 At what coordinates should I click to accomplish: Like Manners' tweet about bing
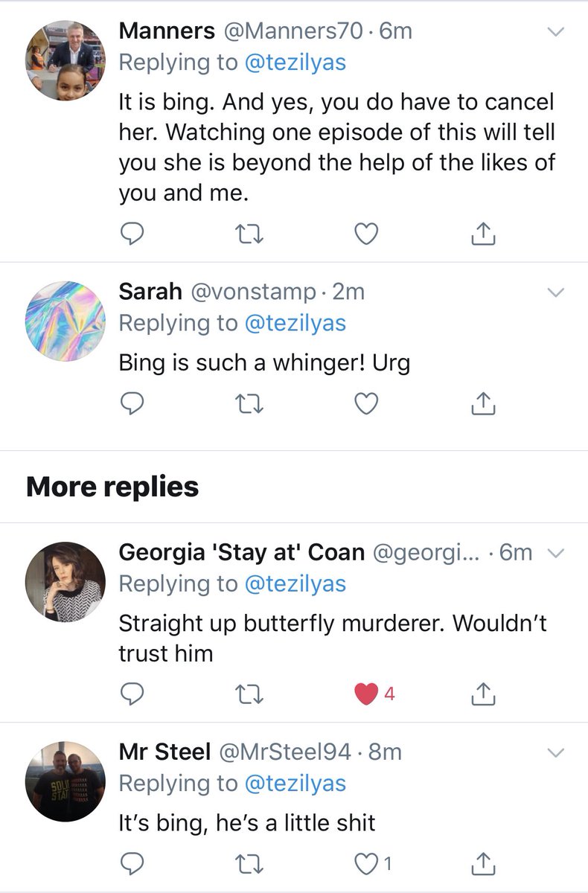click(x=365, y=234)
